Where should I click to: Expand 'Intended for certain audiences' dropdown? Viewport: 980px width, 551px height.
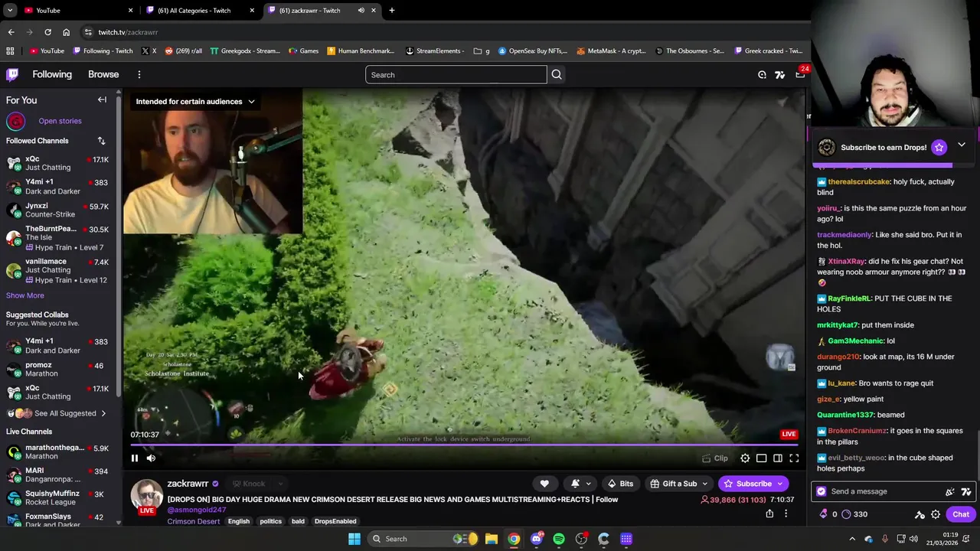coord(195,101)
